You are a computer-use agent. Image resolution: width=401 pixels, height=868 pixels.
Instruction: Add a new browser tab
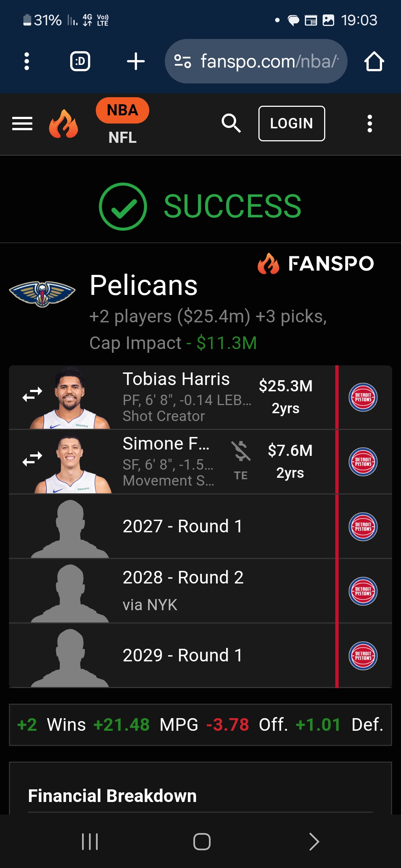(x=136, y=61)
